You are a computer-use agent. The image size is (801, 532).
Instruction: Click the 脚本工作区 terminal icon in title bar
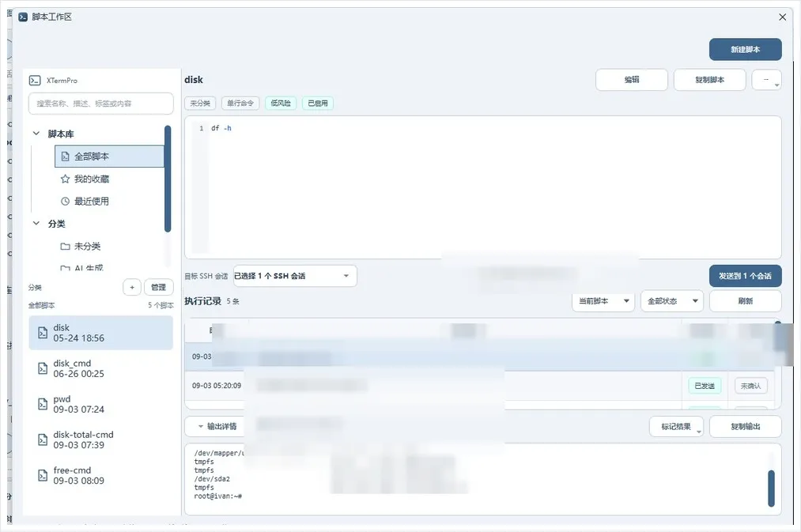click(x=23, y=17)
